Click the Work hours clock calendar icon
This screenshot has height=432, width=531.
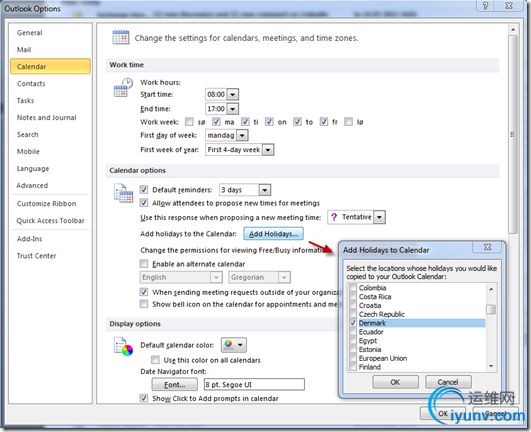click(x=123, y=88)
